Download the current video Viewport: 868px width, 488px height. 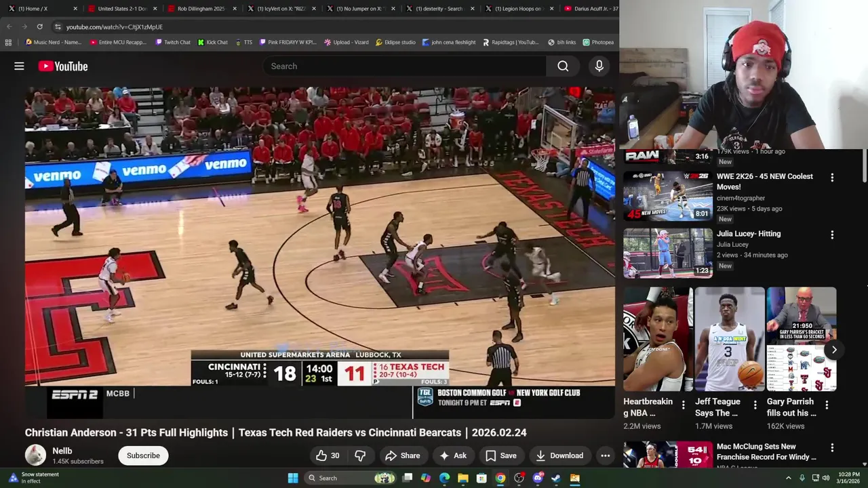(x=559, y=455)
